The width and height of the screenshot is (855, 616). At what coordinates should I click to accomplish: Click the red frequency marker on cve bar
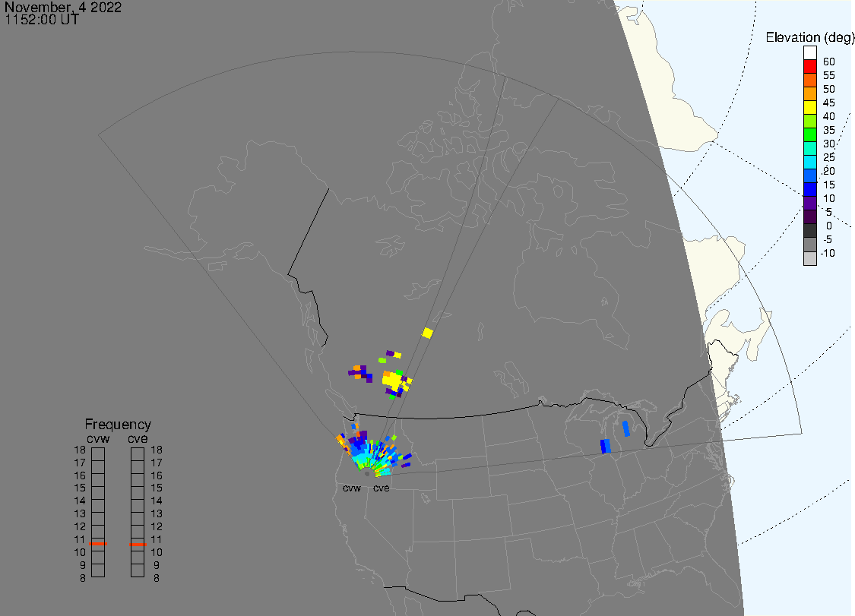(138, 544)
